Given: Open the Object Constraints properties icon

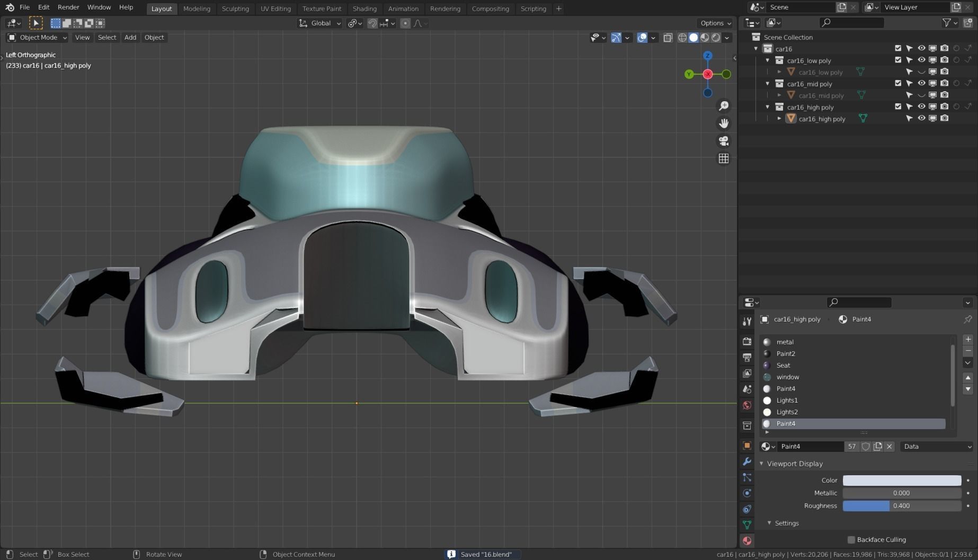Looking at the screenshot, I should (747, 509).
